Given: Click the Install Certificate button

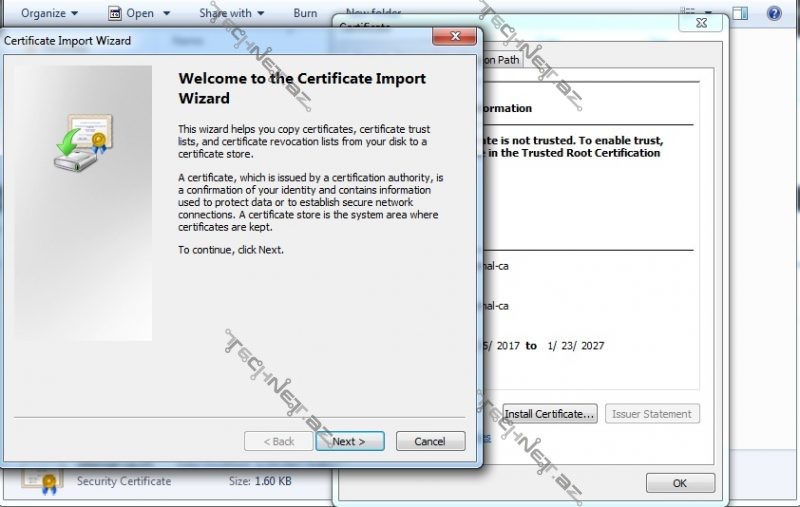Looking at the screenshot, I should tap(549, 414).
